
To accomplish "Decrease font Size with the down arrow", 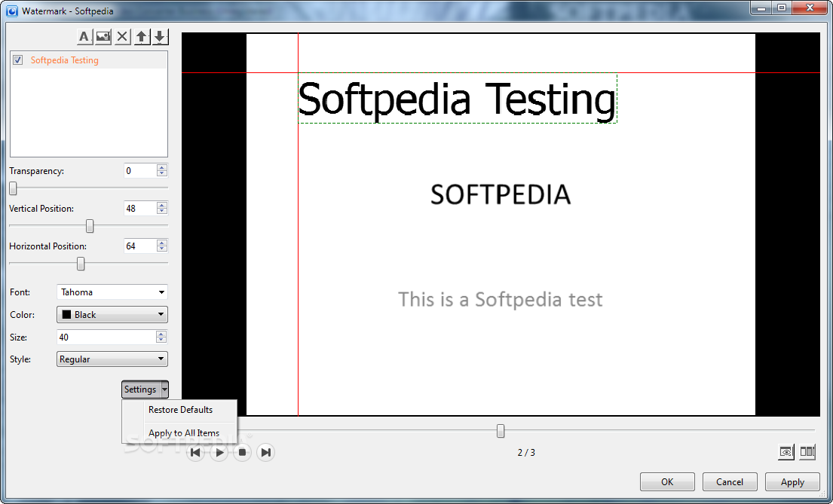I will (161, 341).
